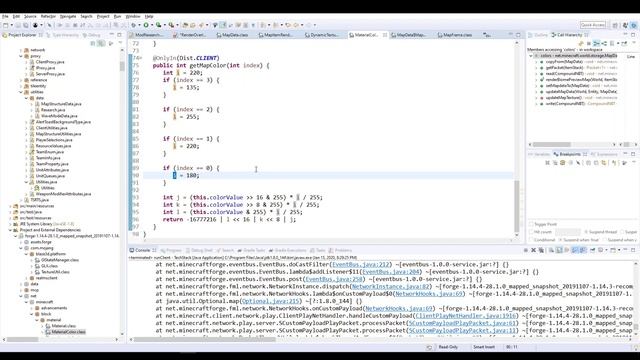This screenshot has width=640, height=360.
Task: Click Open Console icon in Console toolbar
Action: (x=613, y=250)
